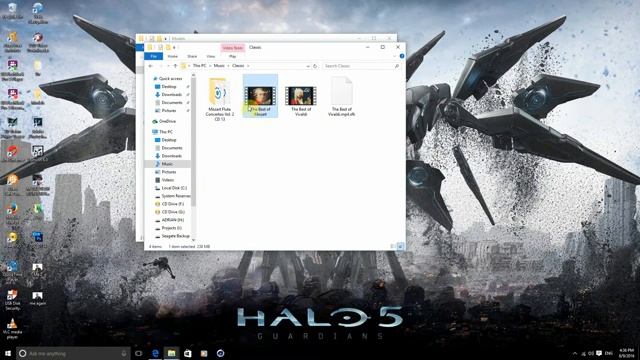Viewport: 640px width, 360px height.
Task: Open VLC media player desktop shortcut
Action: point(12,329)
